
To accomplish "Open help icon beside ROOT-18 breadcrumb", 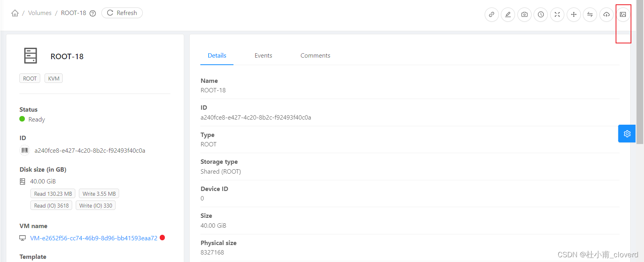I will pos(93,13).
